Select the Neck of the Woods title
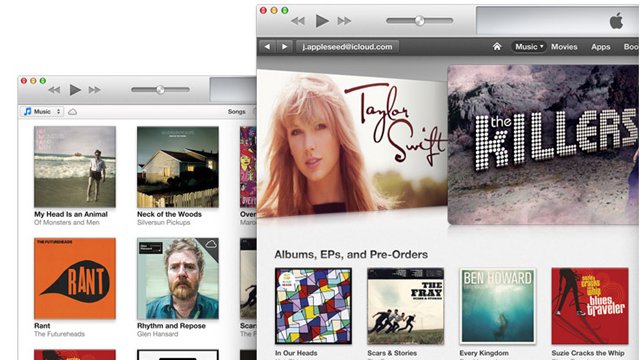Viewport: 640px width, 360px height. click(x=169, y=214)
